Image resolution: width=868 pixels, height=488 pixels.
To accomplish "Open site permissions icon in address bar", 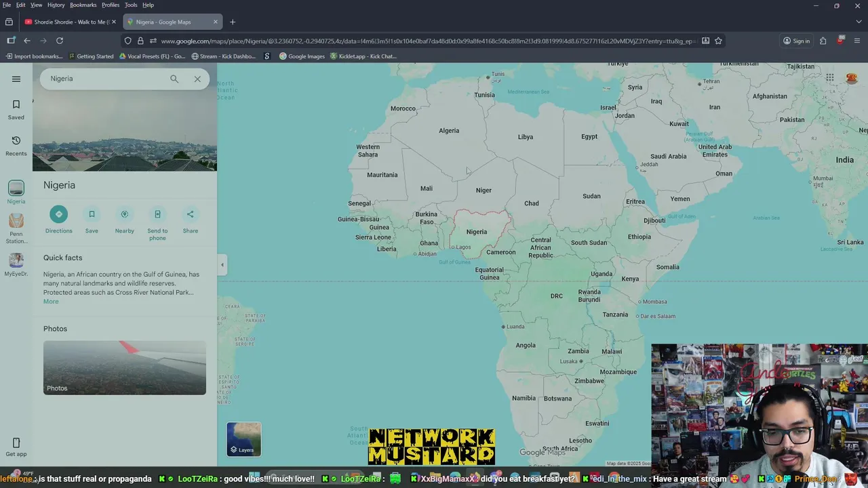I will coord(153,41).
